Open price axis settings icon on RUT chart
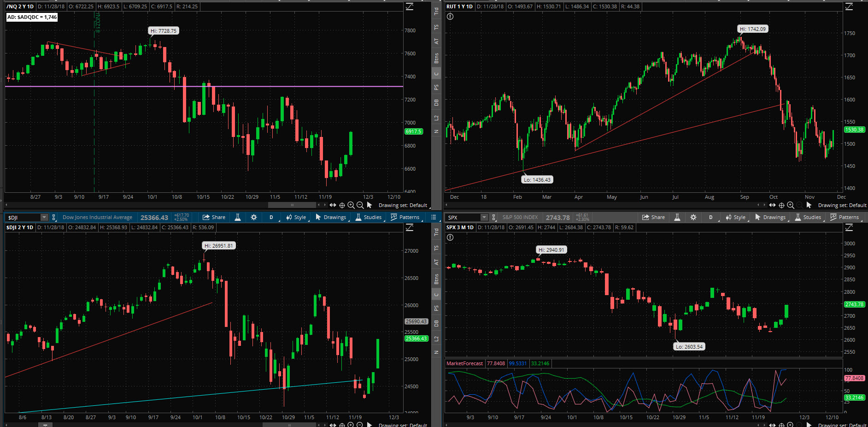 coord(849,6)
